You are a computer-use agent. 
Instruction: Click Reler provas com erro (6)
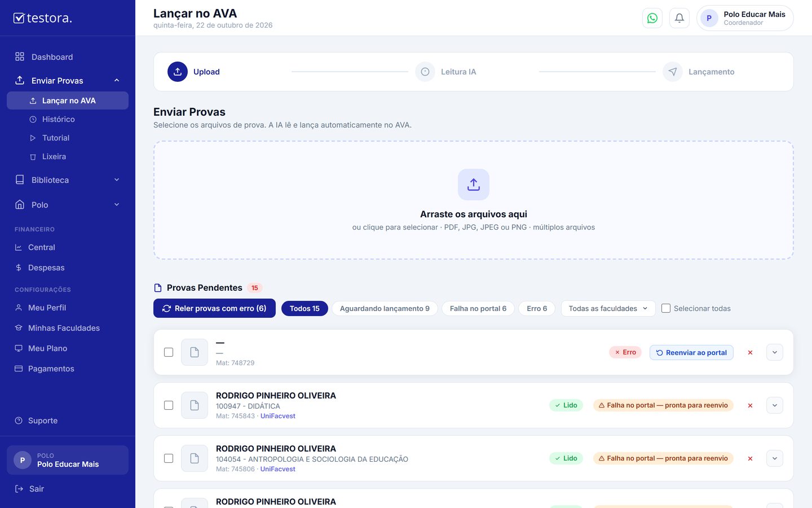[214, 308]
